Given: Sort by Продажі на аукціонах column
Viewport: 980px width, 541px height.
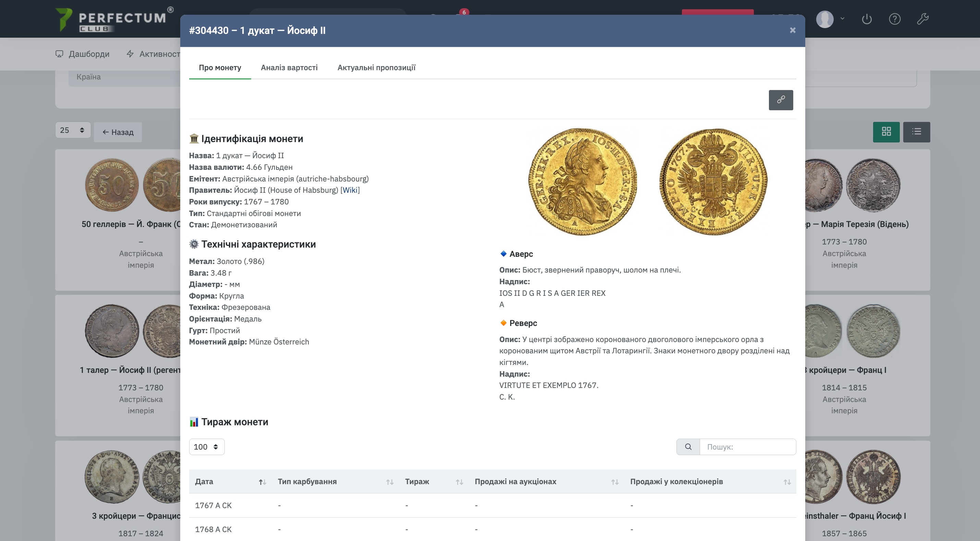Looking at the screenshot, I should (546, 482).
